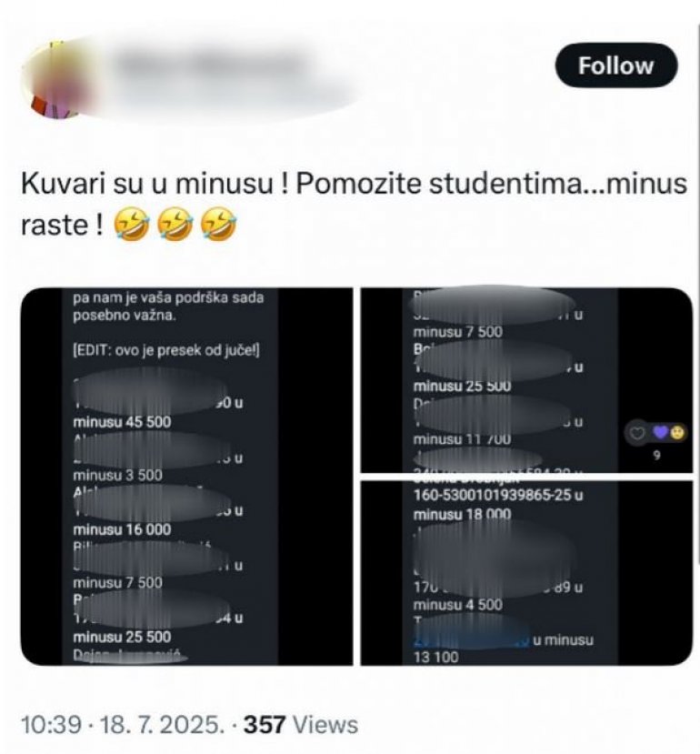Click the last laughing emoji in tweet

[x=218, y=224]
